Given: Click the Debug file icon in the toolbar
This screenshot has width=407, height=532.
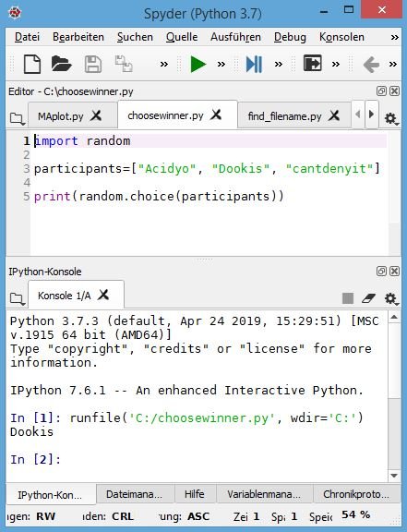Looking at the screenshot, I should tap(254, 64).
